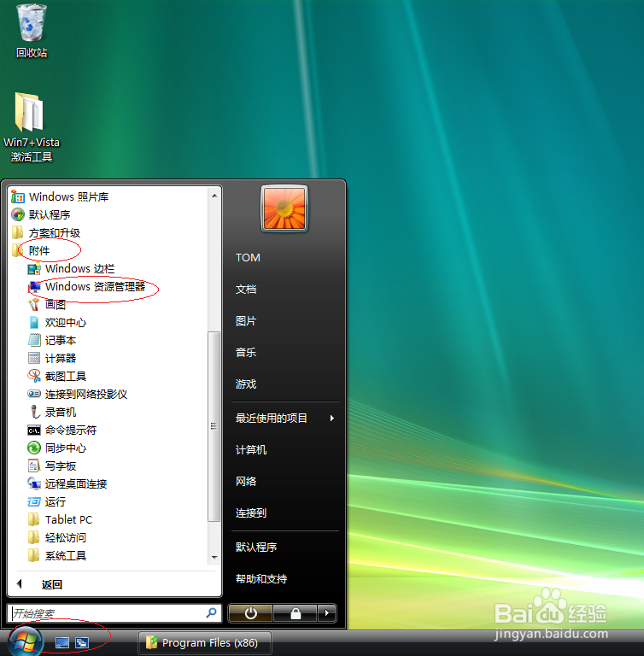Screen dimensions: 644x656
Task: Click the Windows 照片库 icon
Action: tap(18, 196)
